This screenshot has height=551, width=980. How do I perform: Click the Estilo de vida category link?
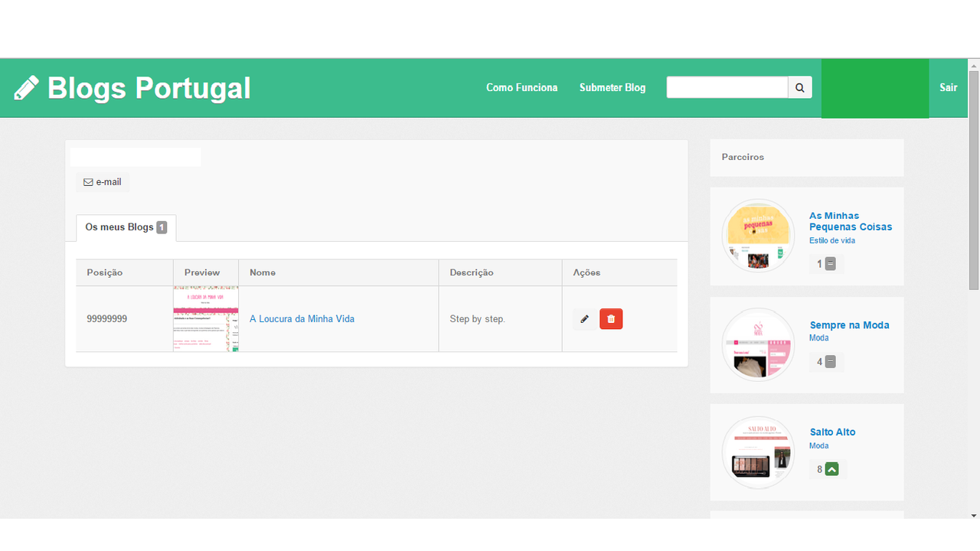click(x=831, y=240)
